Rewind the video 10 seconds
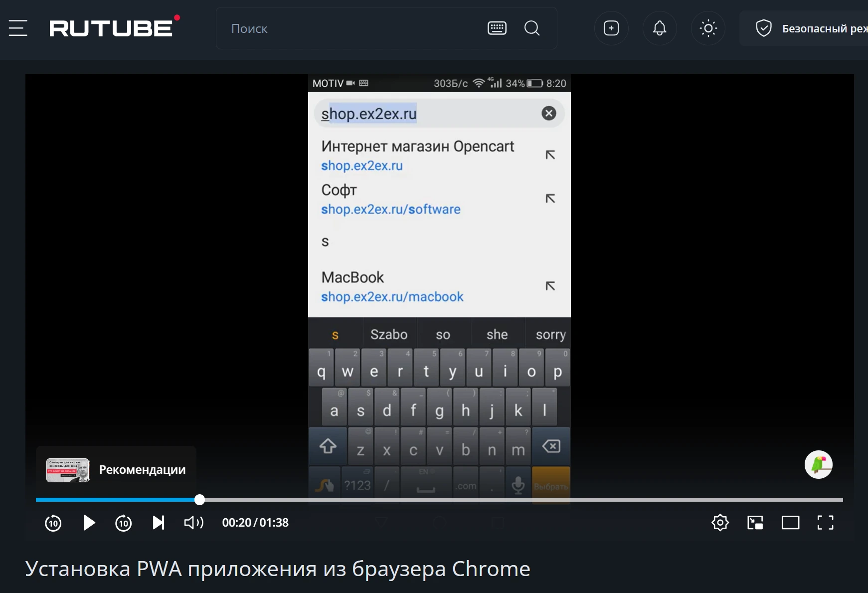 pyautogui.click(x=53, y=523)
